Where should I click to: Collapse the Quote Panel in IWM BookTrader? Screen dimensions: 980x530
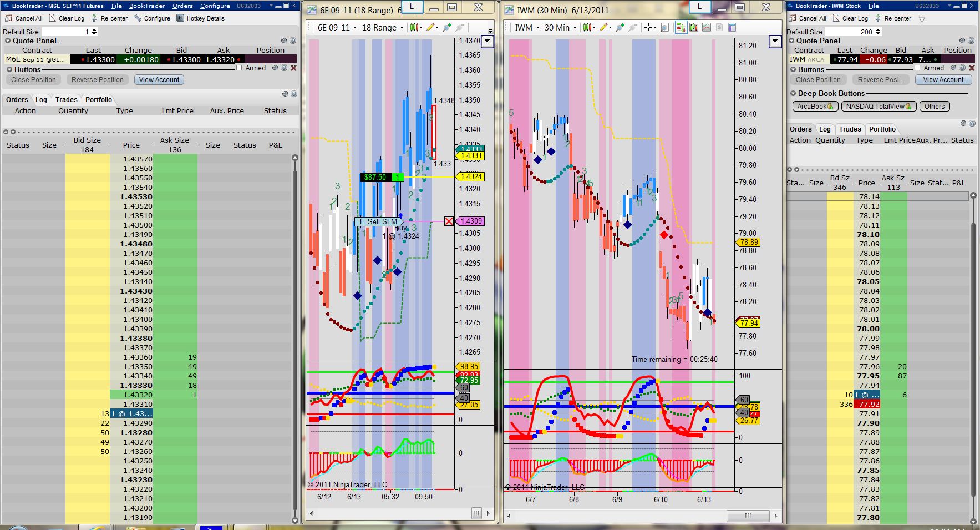(792, 41)
